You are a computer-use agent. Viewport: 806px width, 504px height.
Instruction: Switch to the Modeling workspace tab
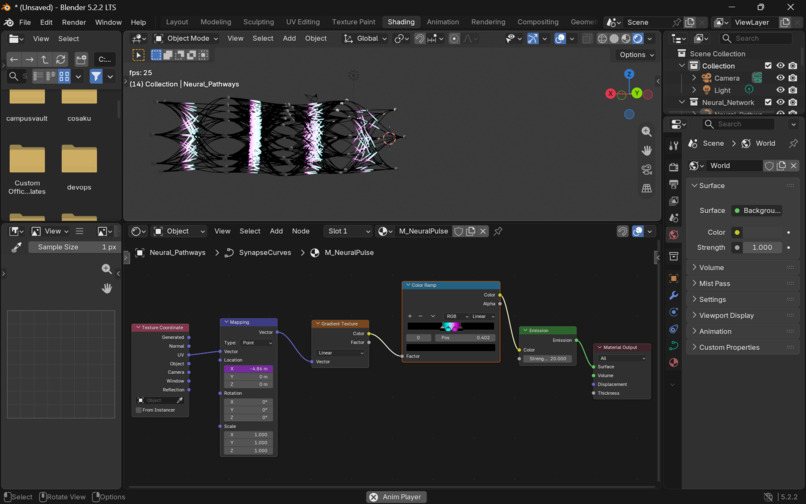(x=215, y=22)
